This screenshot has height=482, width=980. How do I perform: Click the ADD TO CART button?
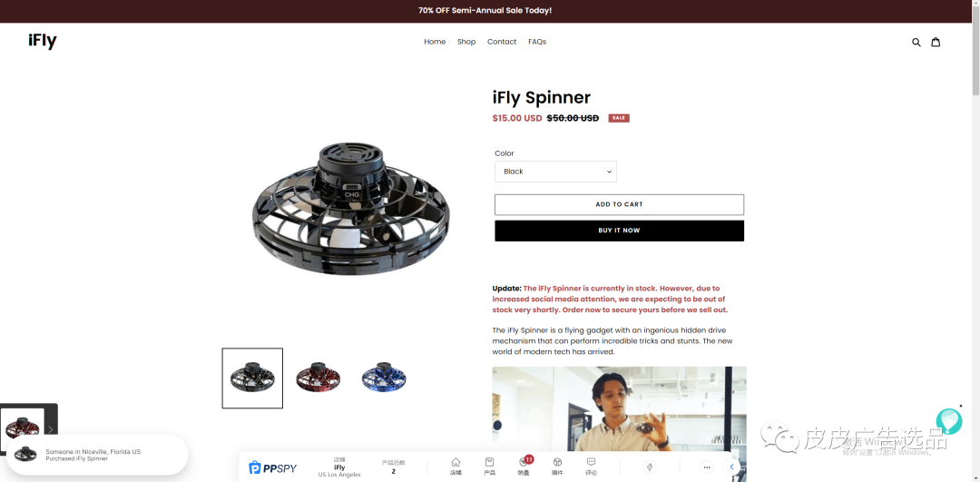tap(620, 204)
